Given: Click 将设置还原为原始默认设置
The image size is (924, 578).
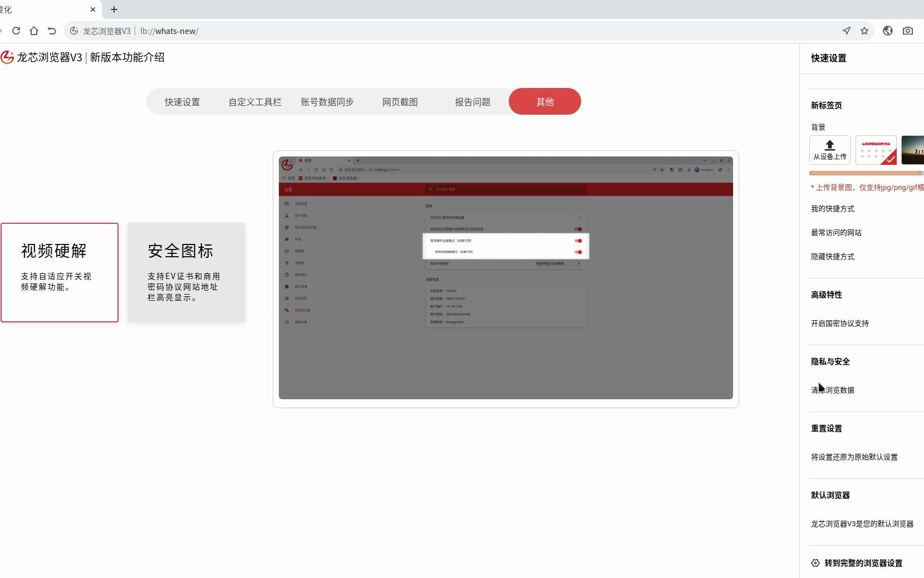Looking at the screenshot, I should pyautogui.click(x=854, y=457).
